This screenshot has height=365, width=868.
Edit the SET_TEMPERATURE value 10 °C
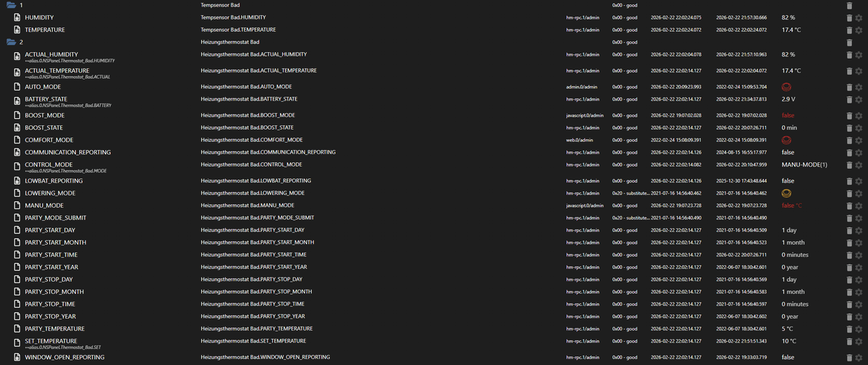tap(789, 341)
